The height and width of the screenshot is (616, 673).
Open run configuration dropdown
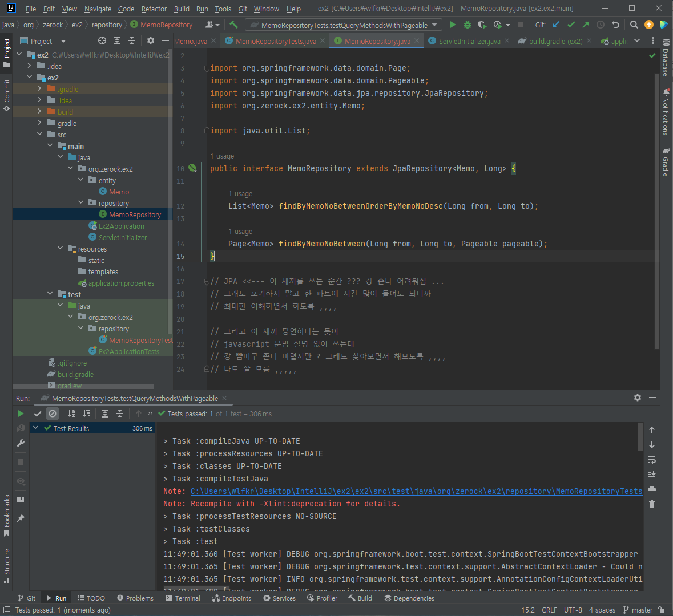coord(344,25)
